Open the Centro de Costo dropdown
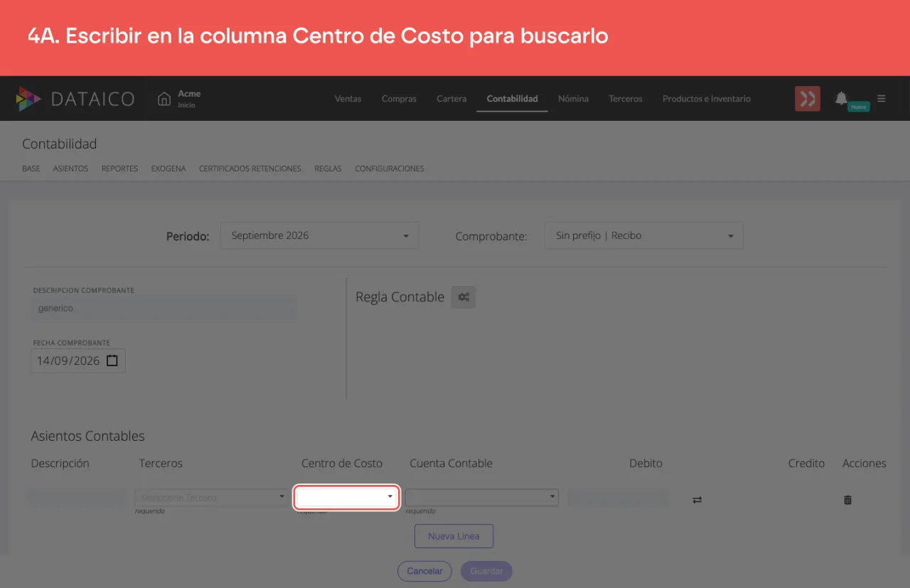Image resolution: width=910 pixels, height=588 pixels. 346,498
